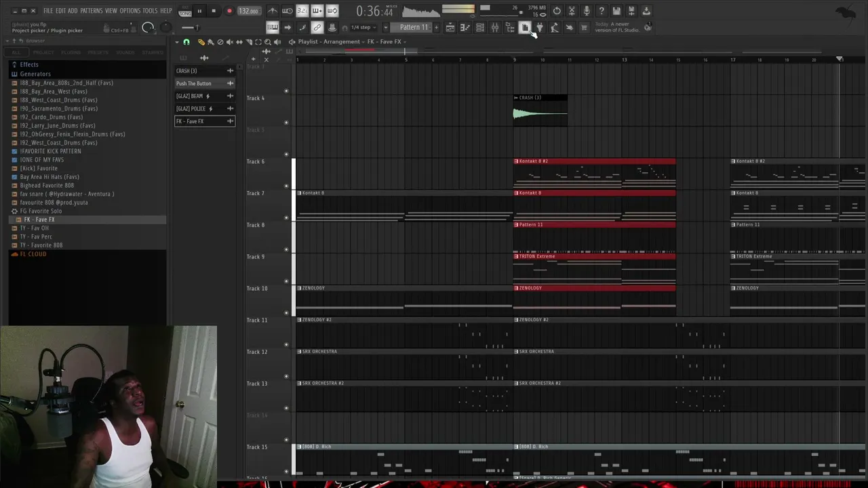Select the Bighead Favorite 808 folder
The height and width of the screenshot is (488, 868).
[47, 185]
